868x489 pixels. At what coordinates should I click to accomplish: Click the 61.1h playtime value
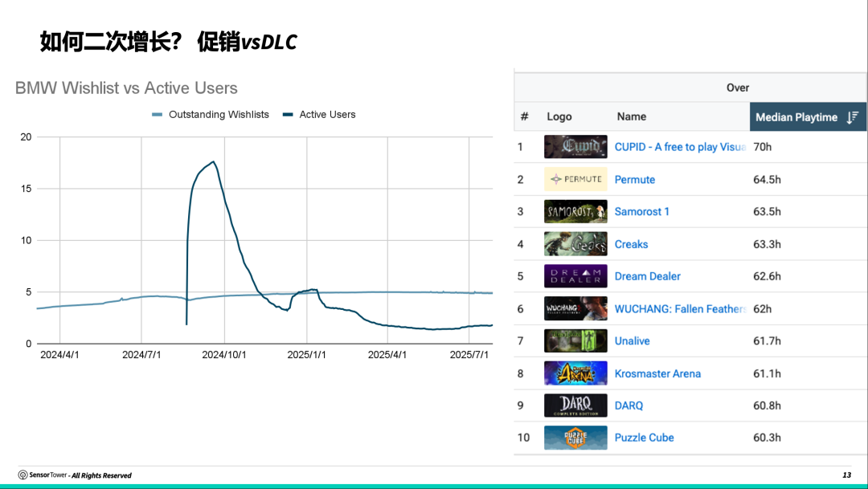click(767, 373)
